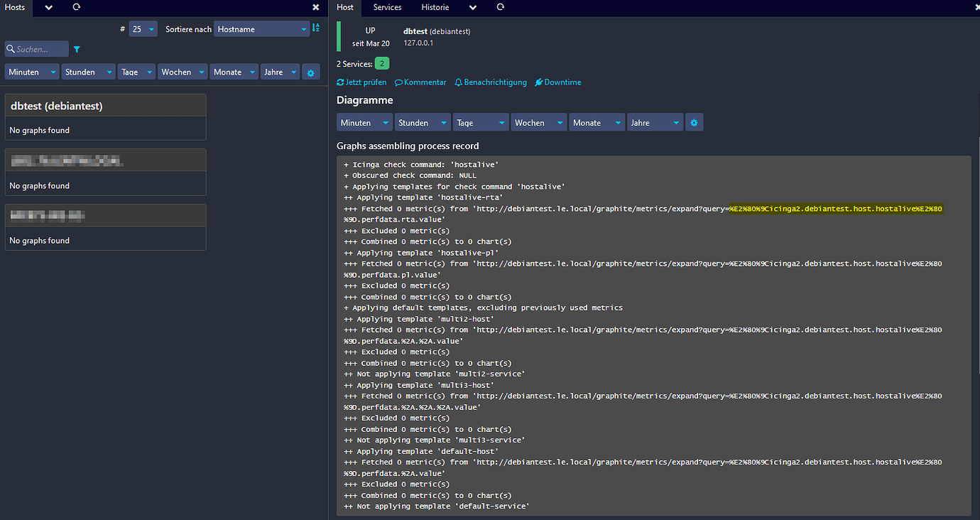
Task: Open graph settings gear in Hosts panel
Action: click(310, 72)
